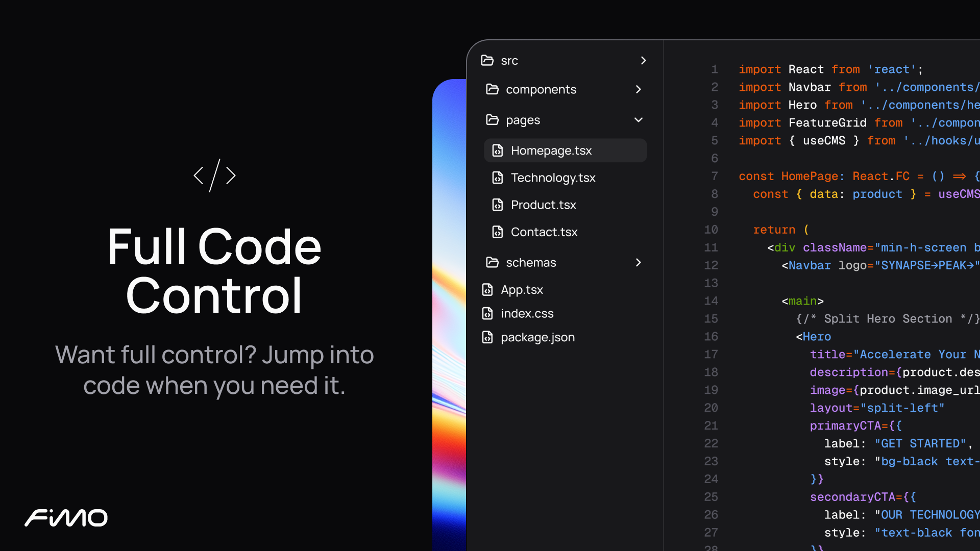Click the package.json file icon
Screen dimensions: 980x551
click(x=487, y=337)
